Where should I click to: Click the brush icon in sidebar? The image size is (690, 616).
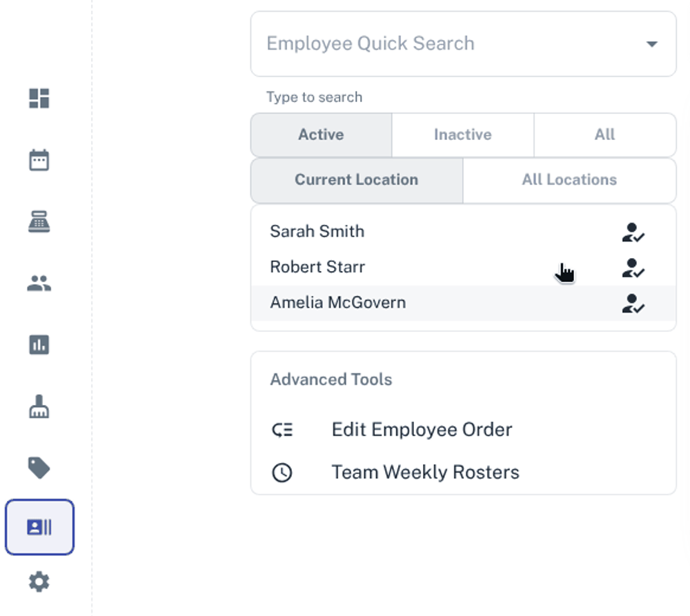point(39,407)
